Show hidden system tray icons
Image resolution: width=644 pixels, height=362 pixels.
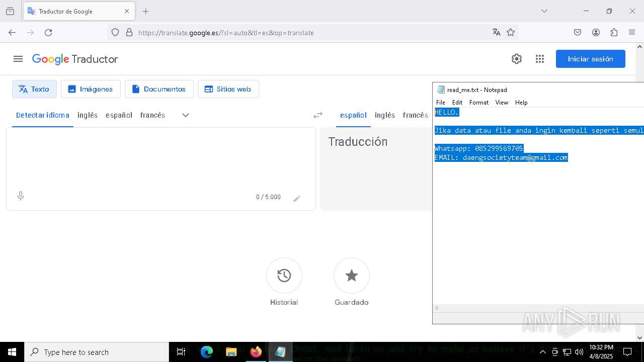542,352
